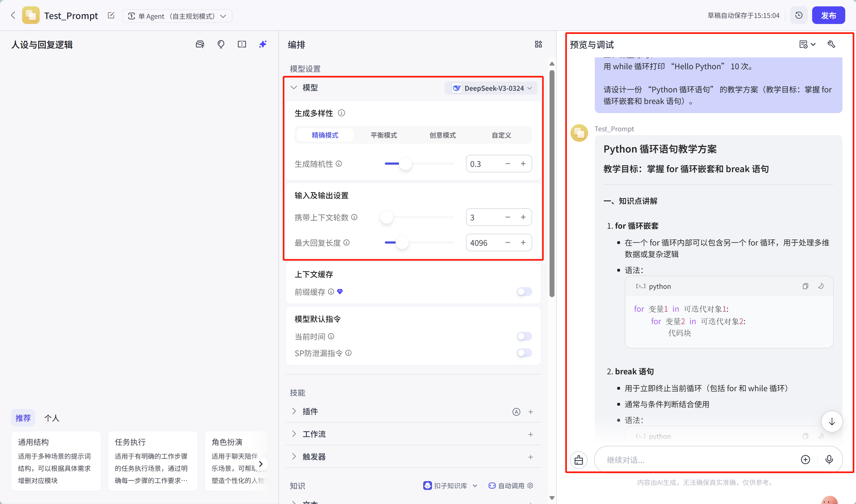Open the version history clock icon
This screenshot has width=856, height=504.
tap(799, 15)
